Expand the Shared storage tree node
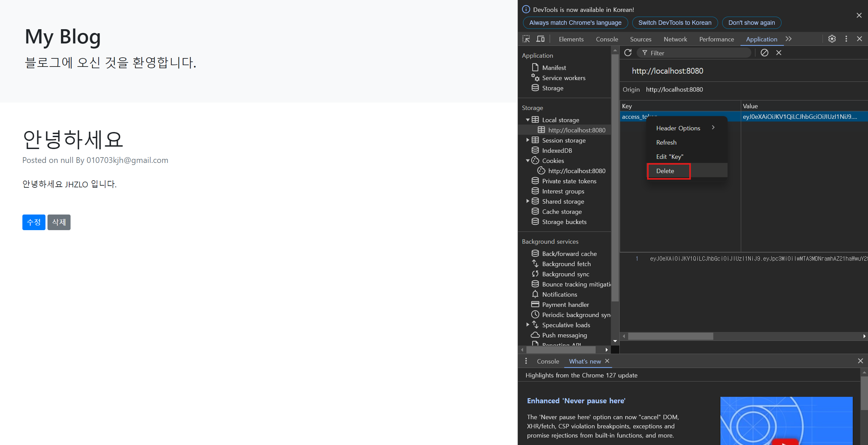Viewport: 868px width, 445px height. point(527,201)
